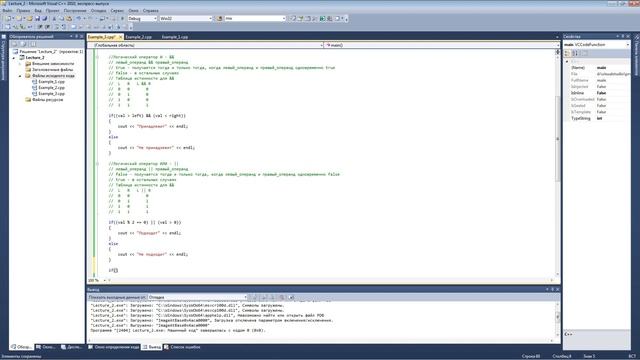The width and height of the screenshot is (640, 360).
Task: Switch to the Окно определения кода tab
Action: click(x=114, y=347)
